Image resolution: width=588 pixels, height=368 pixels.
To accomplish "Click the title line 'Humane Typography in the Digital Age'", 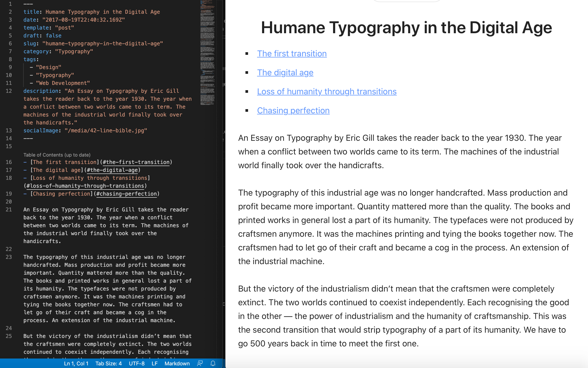I will coord(103,12).
